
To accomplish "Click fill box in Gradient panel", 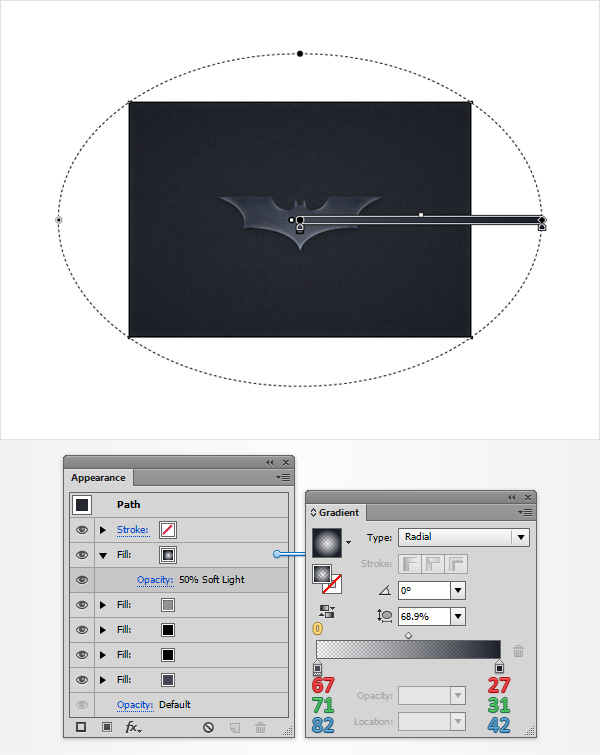I will (322, 574).
